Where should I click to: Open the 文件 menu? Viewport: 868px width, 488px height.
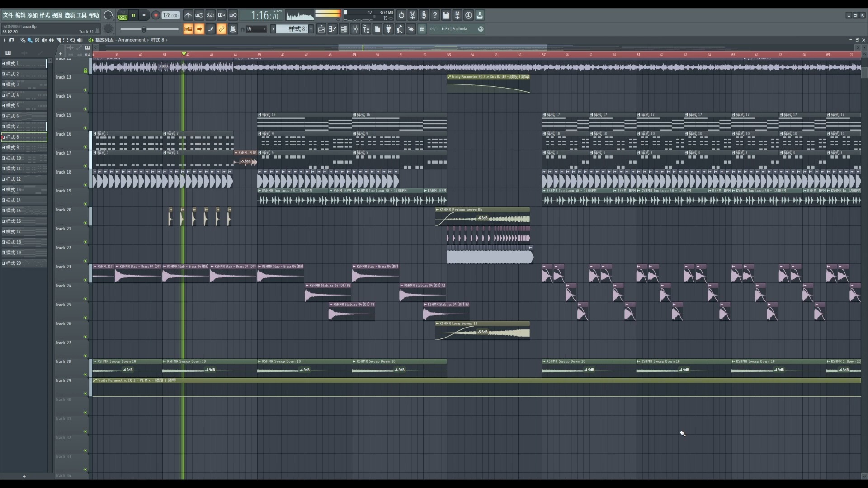(x=8, y=15)
